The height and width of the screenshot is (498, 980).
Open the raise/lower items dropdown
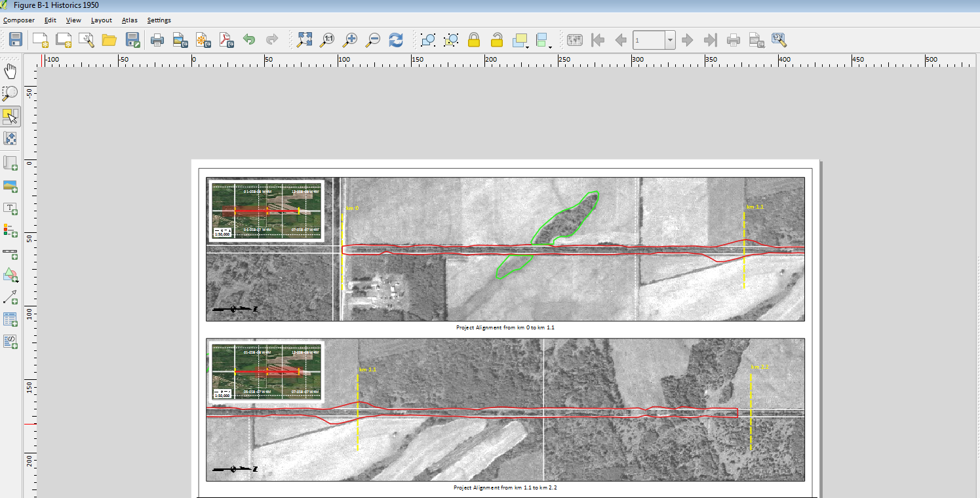click(x=521, y=40)
